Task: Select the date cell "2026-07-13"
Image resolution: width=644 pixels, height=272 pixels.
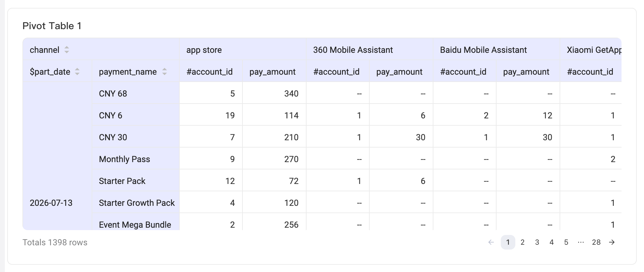Action: tap(51, 203)
